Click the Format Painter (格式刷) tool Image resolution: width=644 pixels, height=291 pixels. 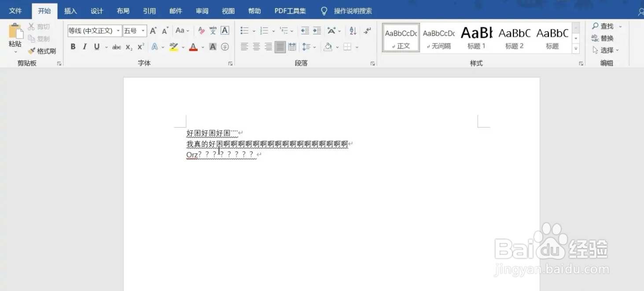[x=42, y=51]
